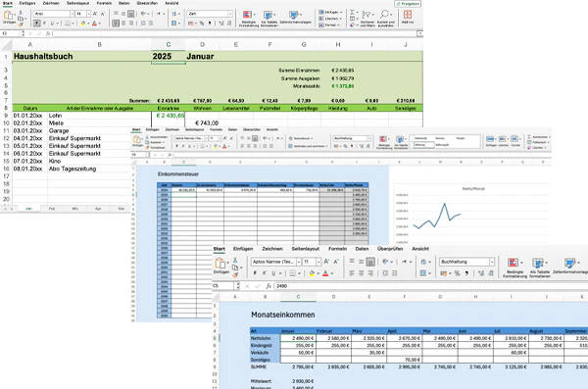Toggle bold in Einkommensteuer window ribbon
The image size is (588, 389).
point(176,146)
